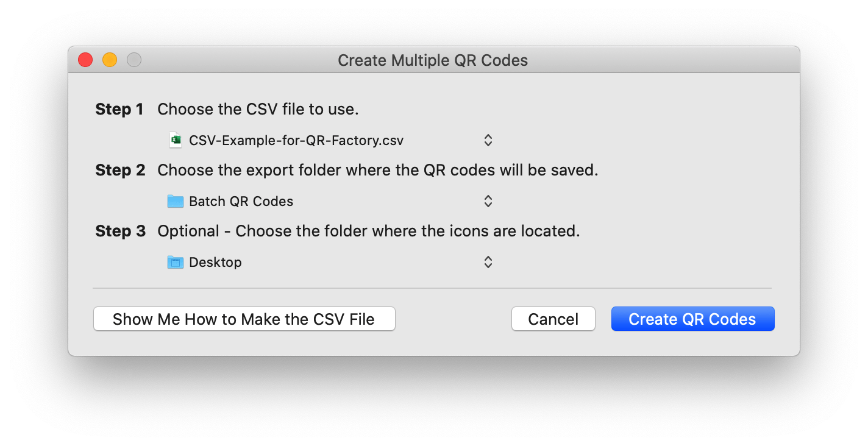Click the Excel CSV file icon

(x=176, y=140)
